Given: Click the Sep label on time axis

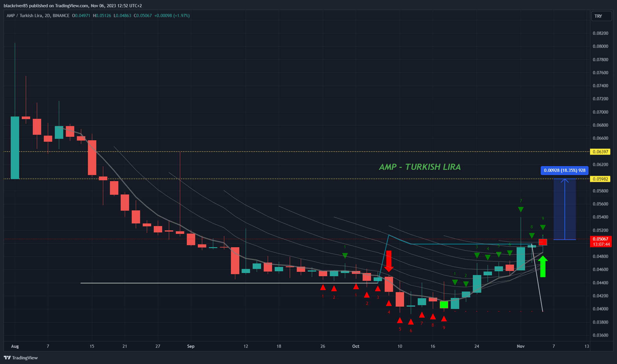Looking at the screenshot, I should [x=191, y=346].
